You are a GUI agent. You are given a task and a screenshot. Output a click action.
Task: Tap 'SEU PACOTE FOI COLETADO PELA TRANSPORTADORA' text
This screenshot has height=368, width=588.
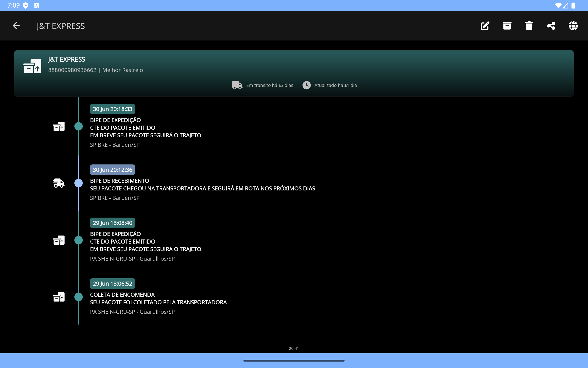tap(158, 302)
